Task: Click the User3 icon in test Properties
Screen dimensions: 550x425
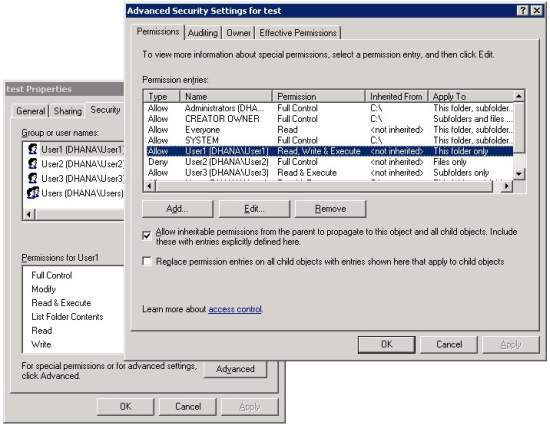Action: point(33,178)
